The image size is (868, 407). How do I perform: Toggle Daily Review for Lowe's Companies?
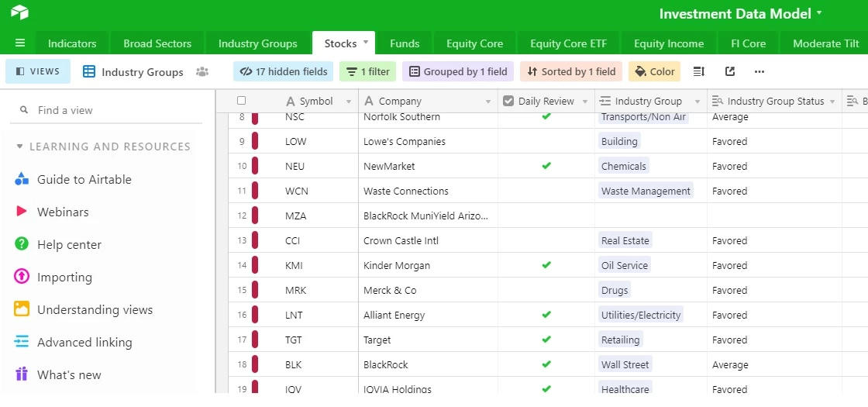coord(546,141)
